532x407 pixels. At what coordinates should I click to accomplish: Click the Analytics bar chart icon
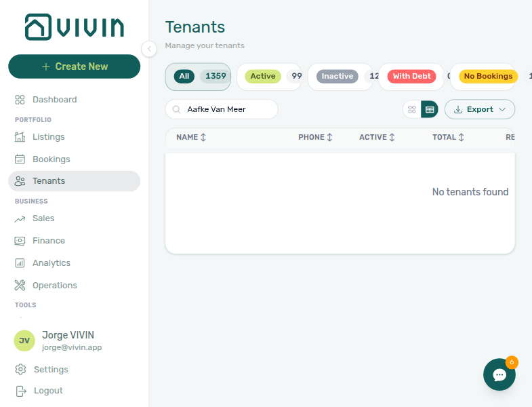[x=20, y=263]
